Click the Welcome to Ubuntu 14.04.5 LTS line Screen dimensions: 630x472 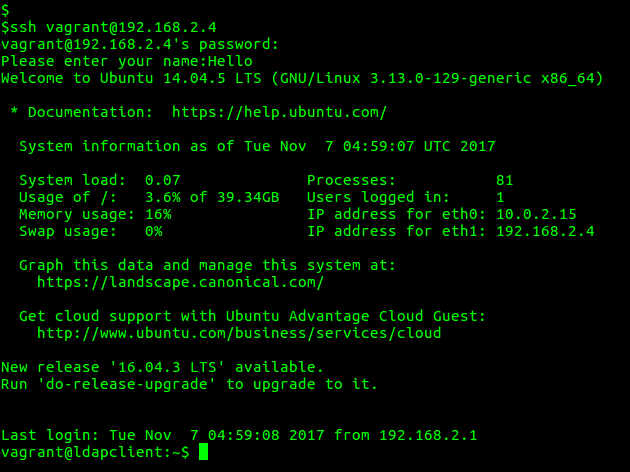[302, 78]
